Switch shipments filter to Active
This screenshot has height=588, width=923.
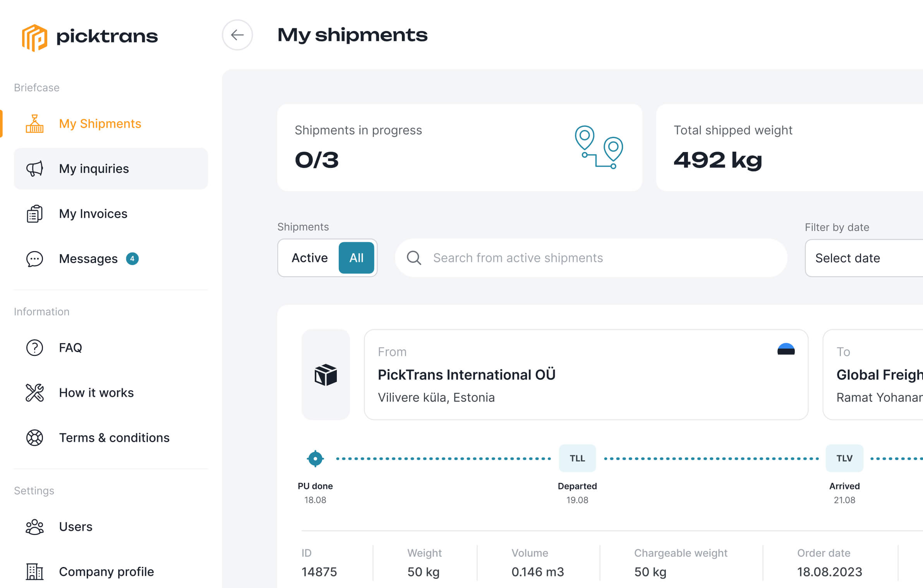click(x=309, y=258)
